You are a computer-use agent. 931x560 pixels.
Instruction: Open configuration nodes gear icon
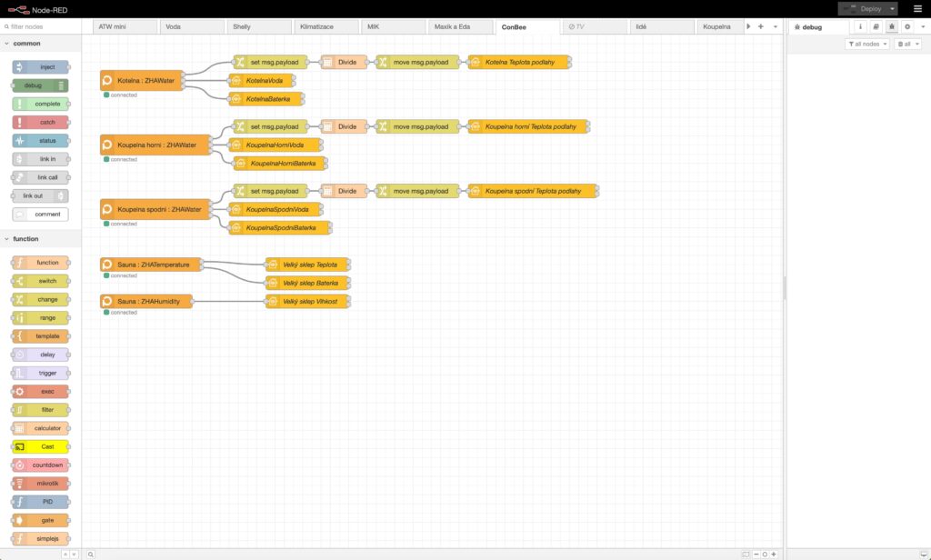(907, 26)
